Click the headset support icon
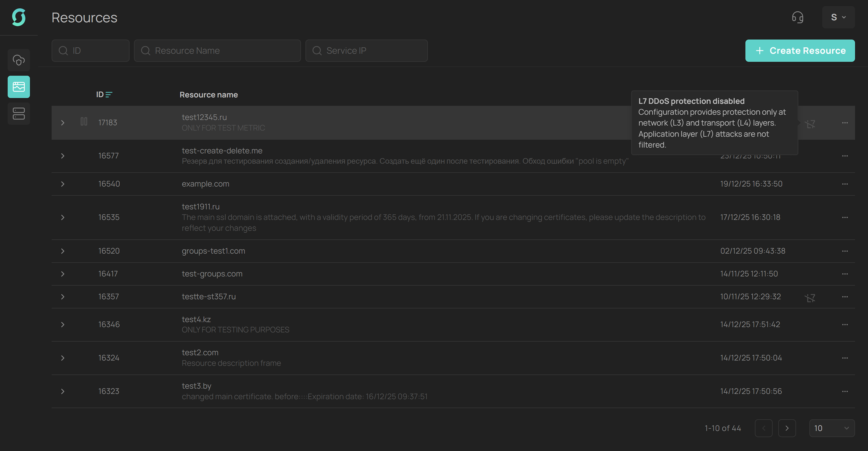 click(797, 17)
